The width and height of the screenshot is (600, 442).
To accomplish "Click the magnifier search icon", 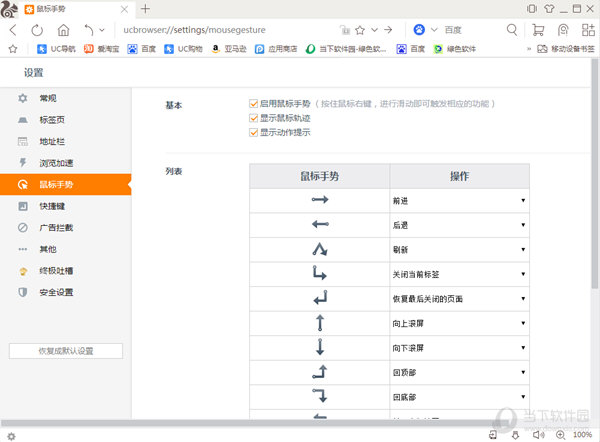I will [512, 29].
